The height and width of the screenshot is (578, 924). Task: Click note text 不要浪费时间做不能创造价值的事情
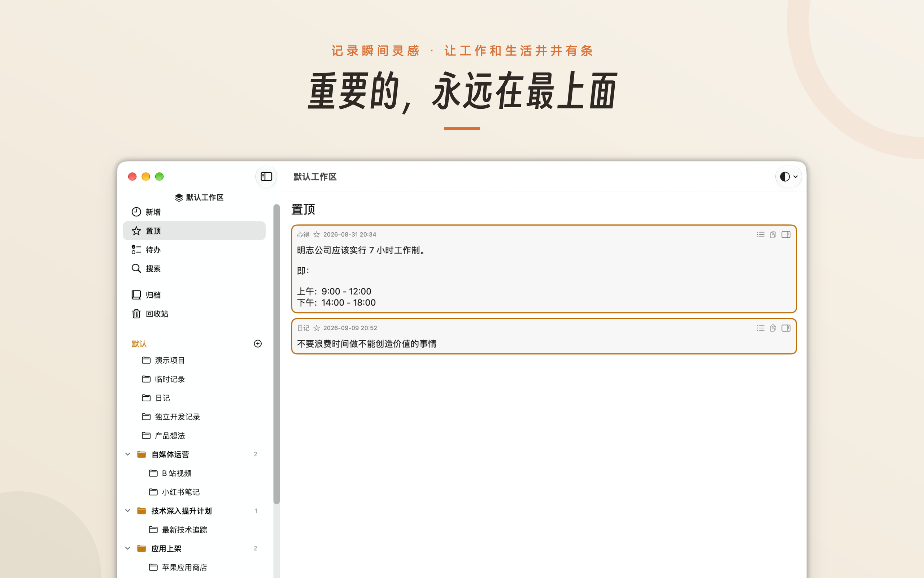(367, 344)
